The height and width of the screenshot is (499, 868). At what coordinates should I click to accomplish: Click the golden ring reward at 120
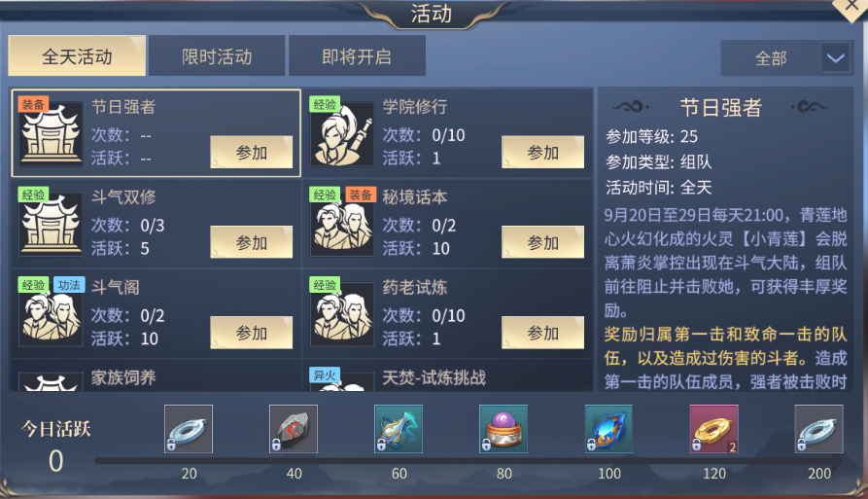[x=713, y=429]
